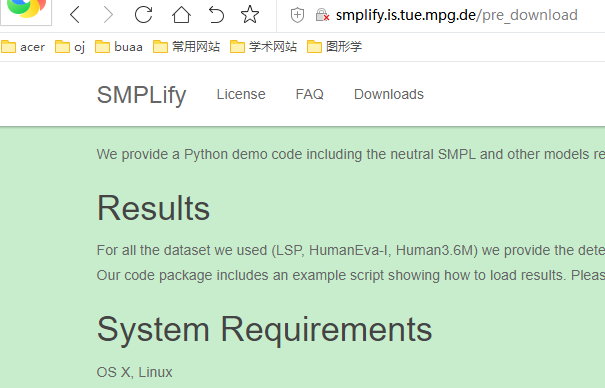This screenshot has width=605, height=388.
Task: Bookmark this page with the star icon
Action: 250,14
